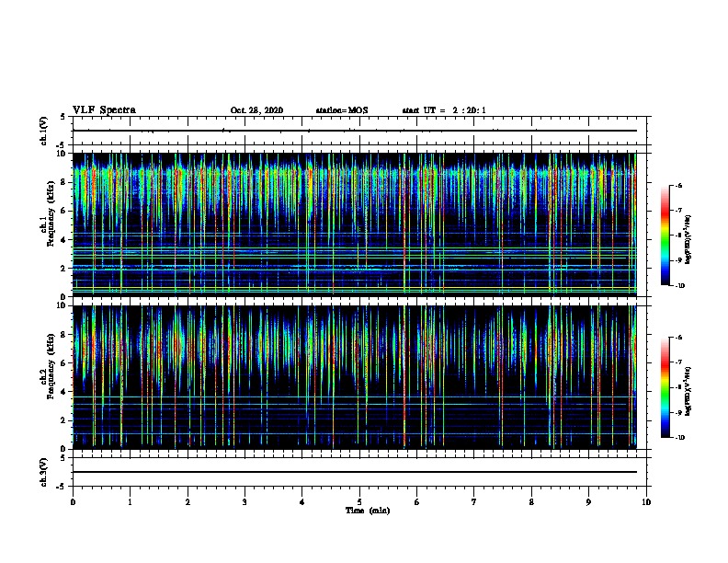Click the "-6" tick on ch.2 color bar
The image size is (728, 563).
pos(678,338)
